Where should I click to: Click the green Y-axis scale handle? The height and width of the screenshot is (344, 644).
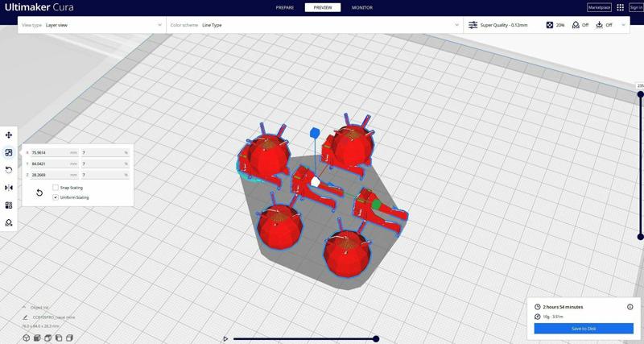(376, 205)
